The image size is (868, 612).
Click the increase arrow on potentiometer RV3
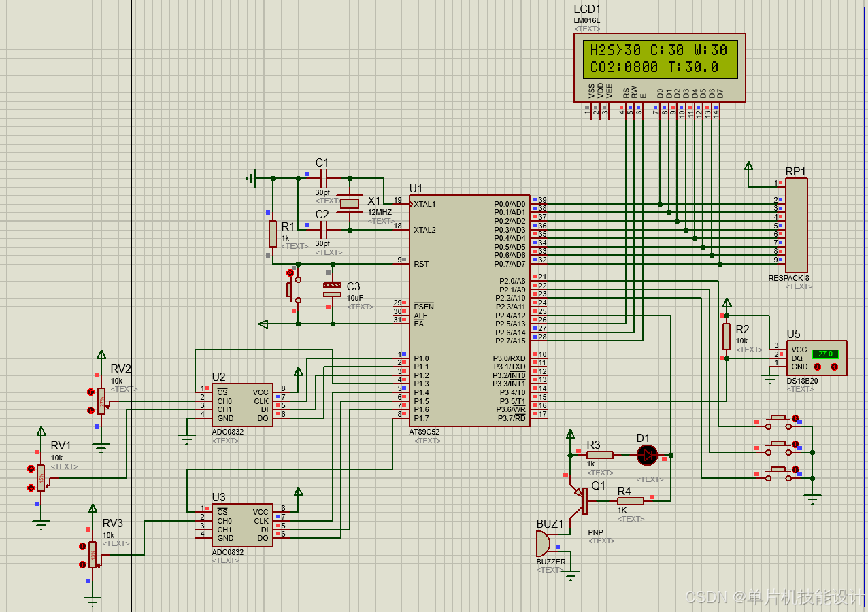82,546
